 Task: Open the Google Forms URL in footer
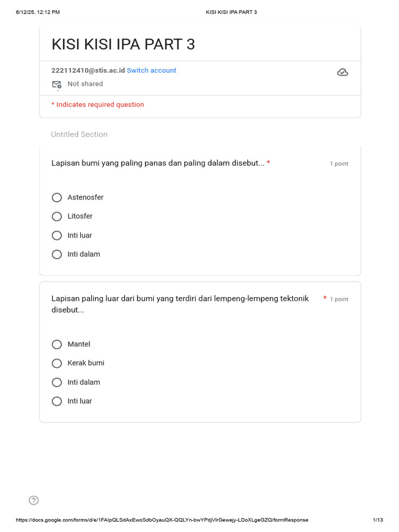(162, 520)
